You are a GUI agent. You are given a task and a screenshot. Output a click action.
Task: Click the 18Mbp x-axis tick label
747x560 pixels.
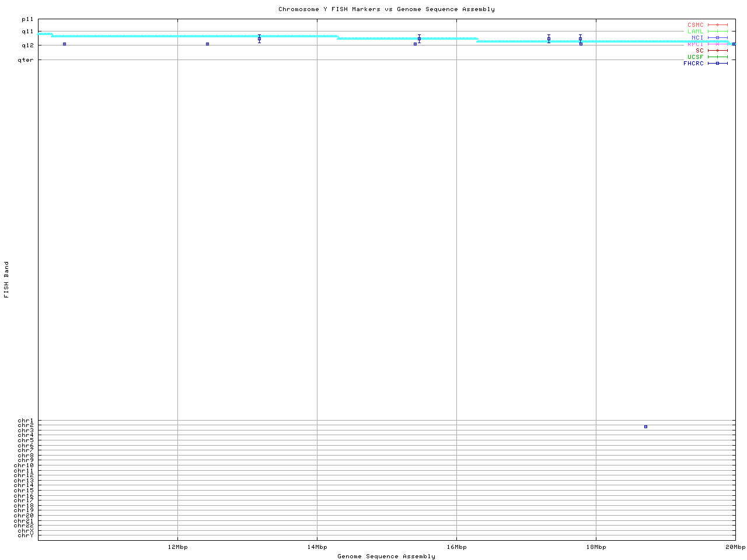pyautogui.click(x=596, y=547)
